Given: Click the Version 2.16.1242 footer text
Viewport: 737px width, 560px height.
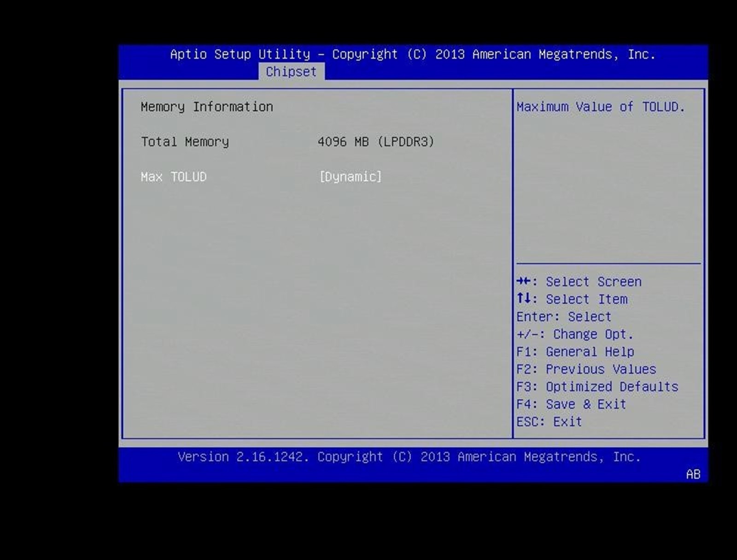Looking at the screenshot, I should [x=409, y=457].
